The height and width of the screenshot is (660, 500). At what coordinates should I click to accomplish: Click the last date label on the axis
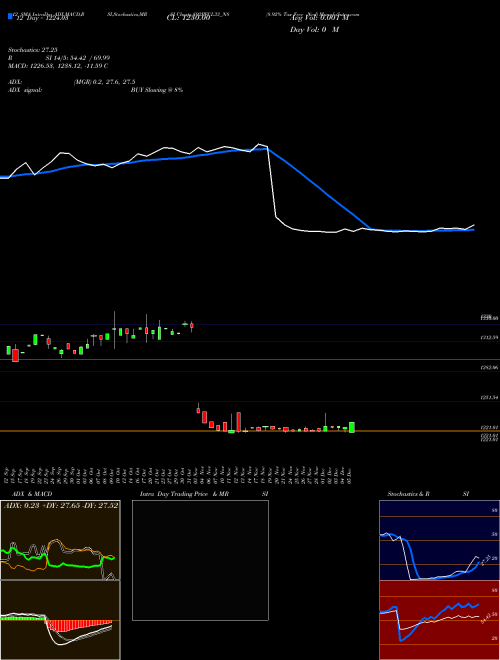point(350,474)
